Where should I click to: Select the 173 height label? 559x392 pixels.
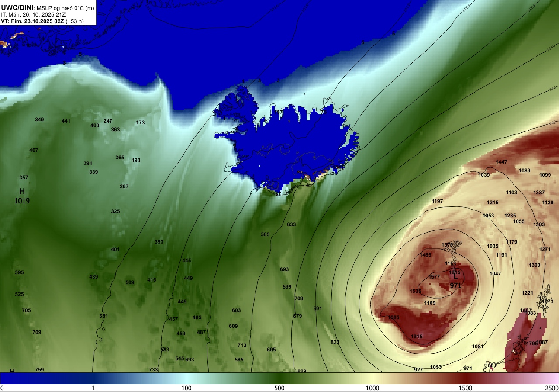[x=140, y=123]
